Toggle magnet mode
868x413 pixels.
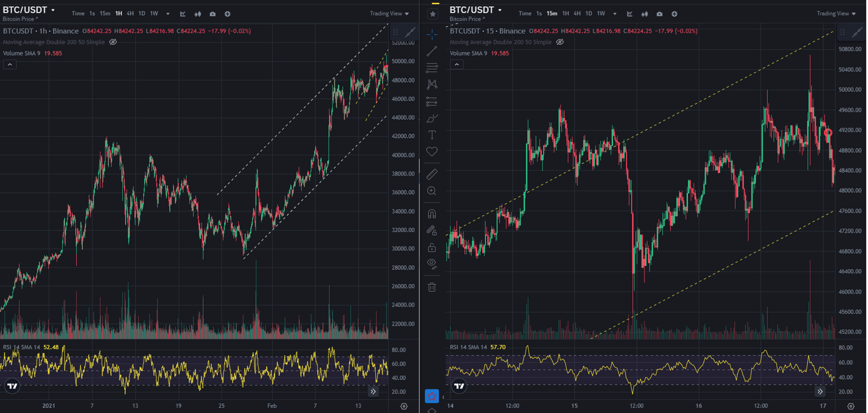point(432,214)
